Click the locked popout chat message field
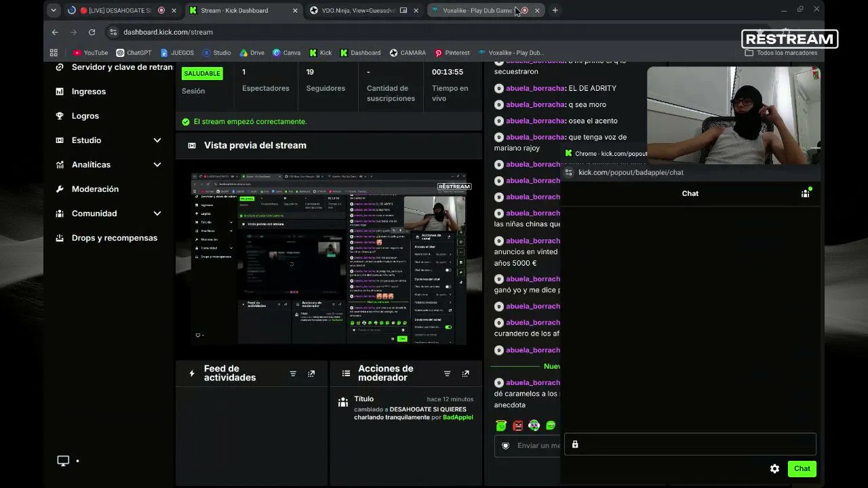The height and width of the screenshot is (488, 868). point(690,444)
